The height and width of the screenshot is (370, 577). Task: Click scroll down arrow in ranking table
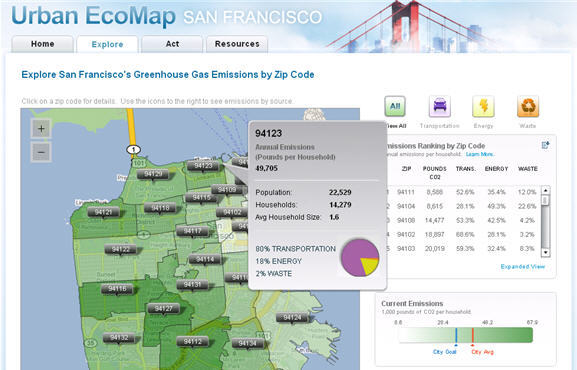545,253
